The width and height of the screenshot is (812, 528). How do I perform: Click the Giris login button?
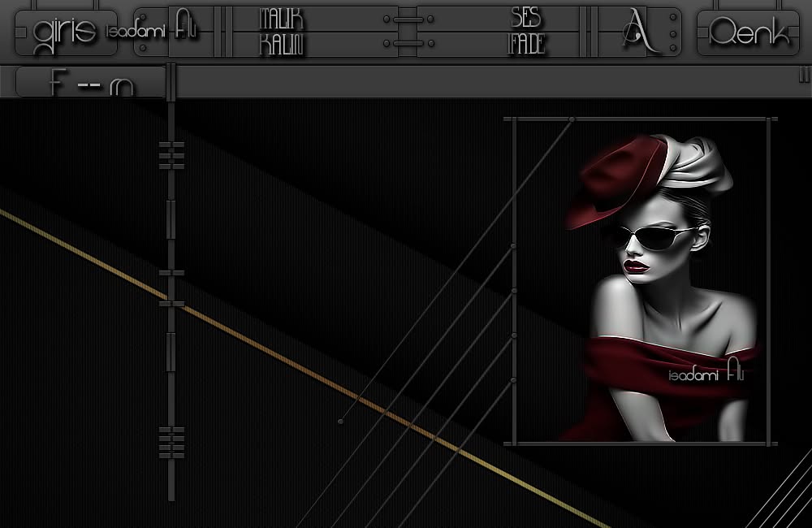pos(67,32)
